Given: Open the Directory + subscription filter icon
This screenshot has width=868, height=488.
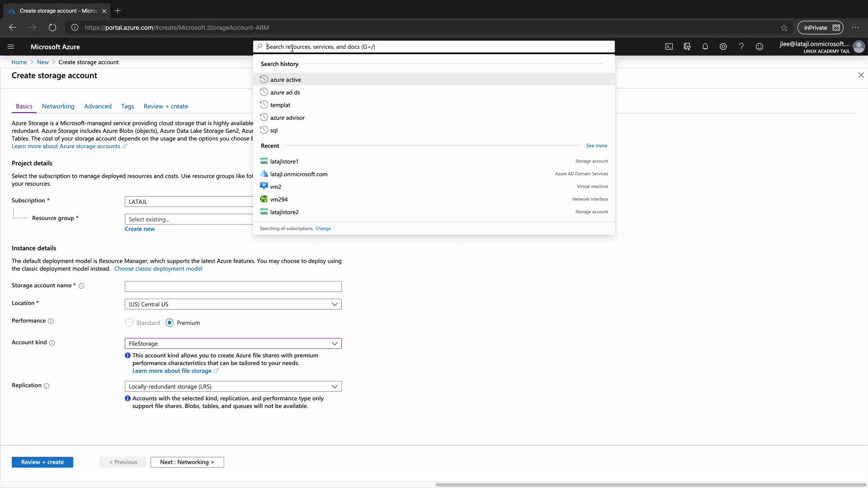Looking at the screenshot, I should [x=687, y=47].
